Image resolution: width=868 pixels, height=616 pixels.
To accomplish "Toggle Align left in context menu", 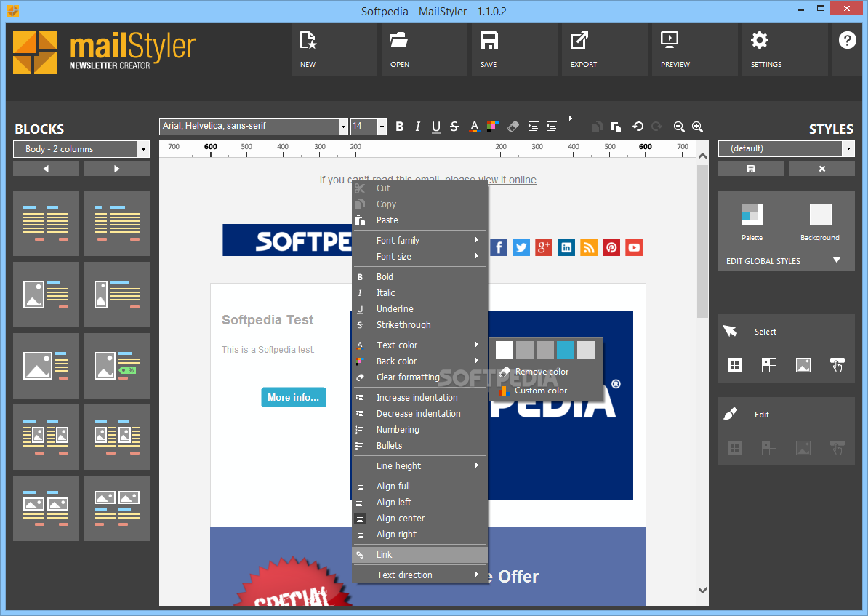I will click(420, 503).
